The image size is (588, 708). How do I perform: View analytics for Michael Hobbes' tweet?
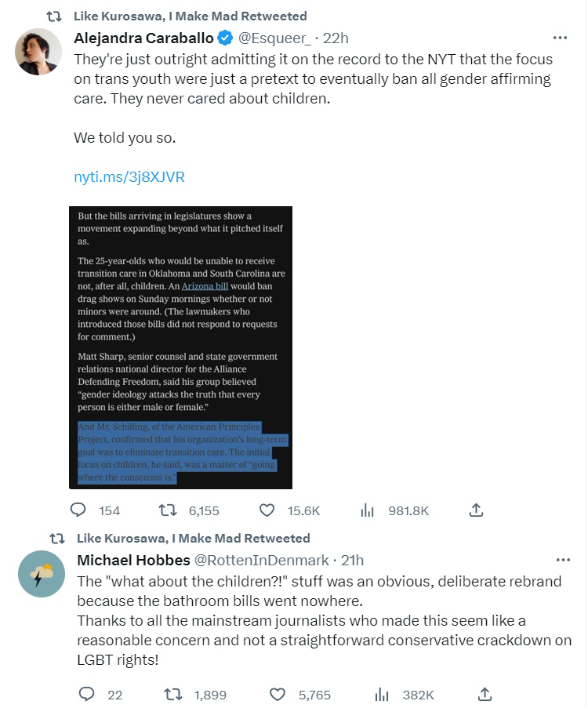383,695
